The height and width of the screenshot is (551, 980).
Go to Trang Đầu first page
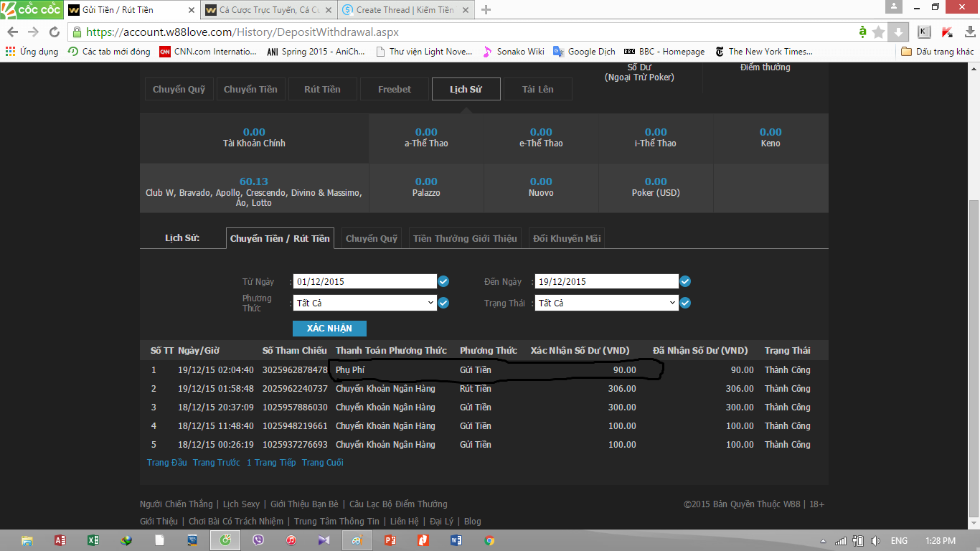tap(167, 463)
